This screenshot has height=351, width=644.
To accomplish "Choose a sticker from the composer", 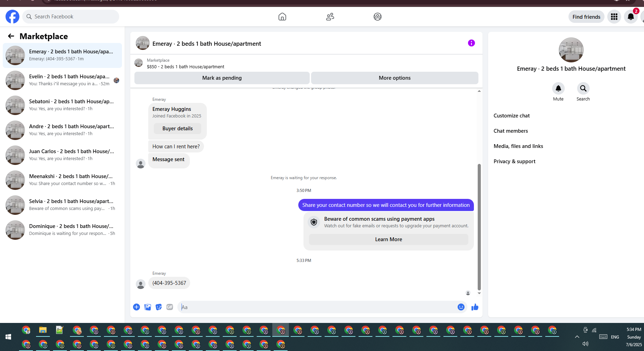I will point(159,307).
